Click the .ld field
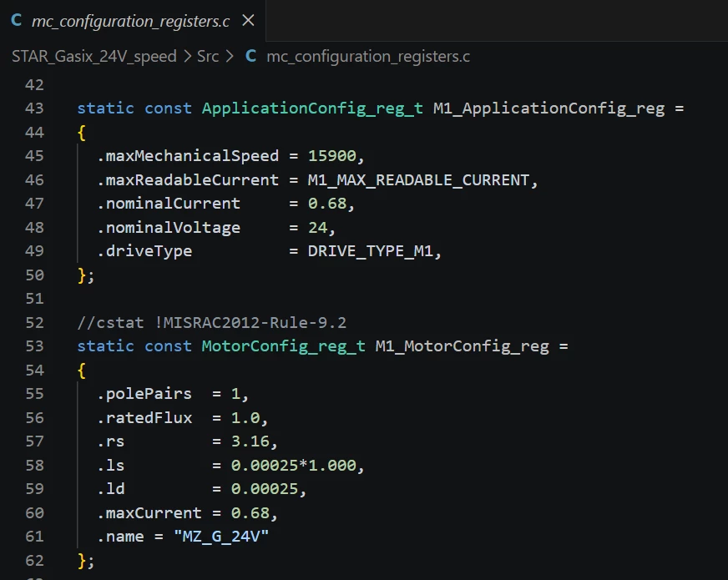This screenshot has width=728, height=580. pos(111,489)
